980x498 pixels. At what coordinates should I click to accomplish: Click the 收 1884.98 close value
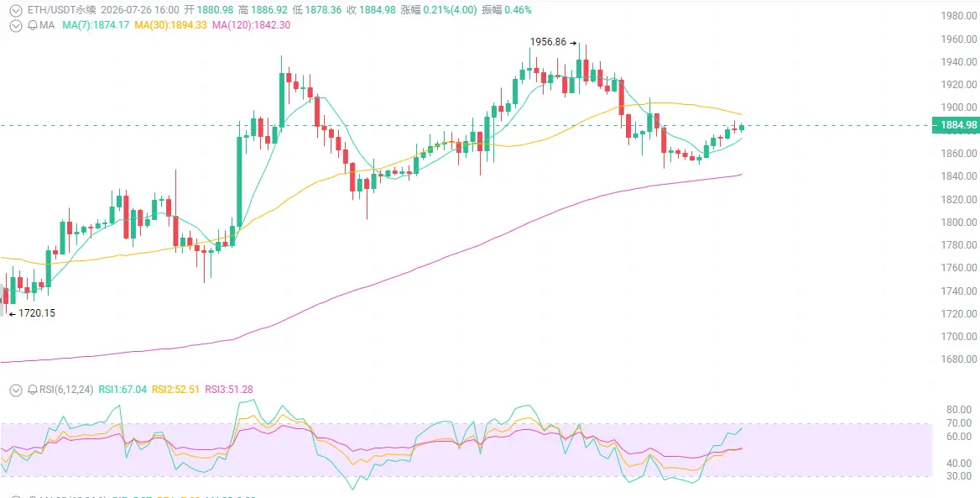click(371, 10)
